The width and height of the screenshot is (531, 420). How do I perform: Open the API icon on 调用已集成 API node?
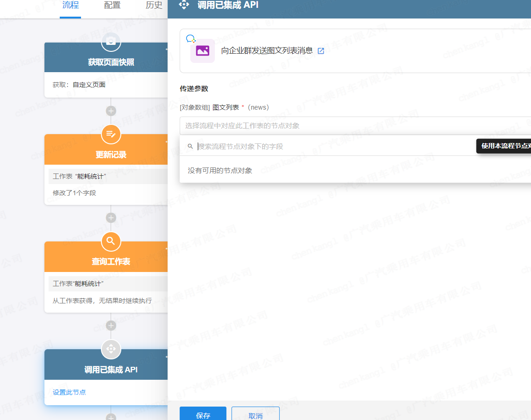tap(111, 349)
